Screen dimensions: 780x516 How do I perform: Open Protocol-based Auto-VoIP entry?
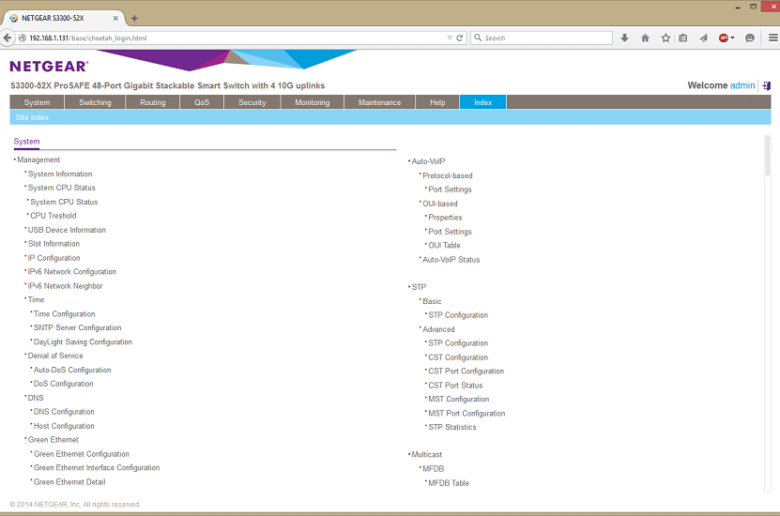tap(447, 176)
